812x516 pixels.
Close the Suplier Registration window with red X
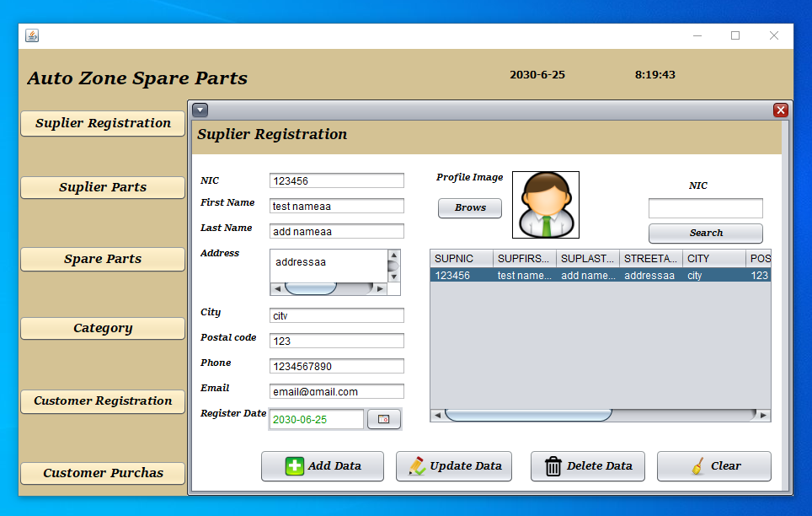(780, 110)
